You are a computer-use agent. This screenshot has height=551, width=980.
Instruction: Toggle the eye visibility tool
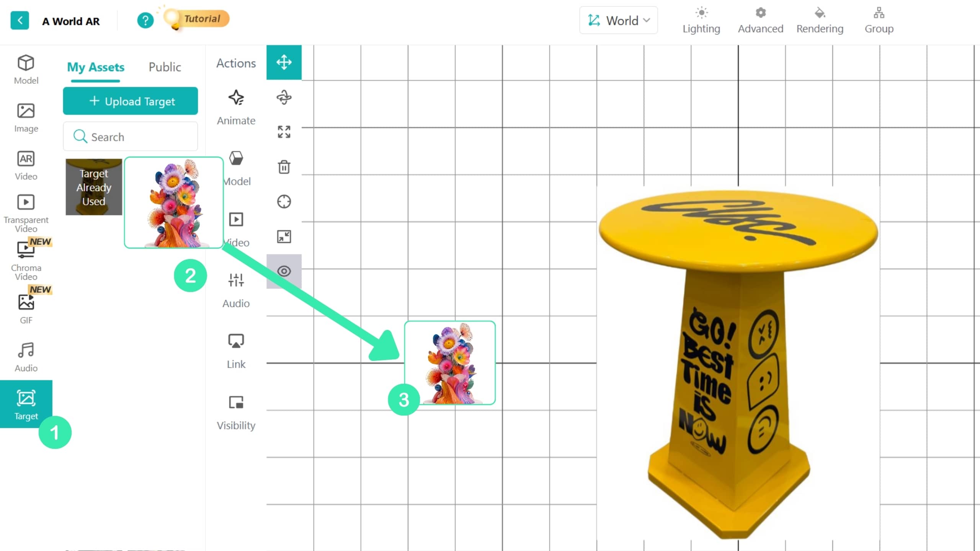284,271
